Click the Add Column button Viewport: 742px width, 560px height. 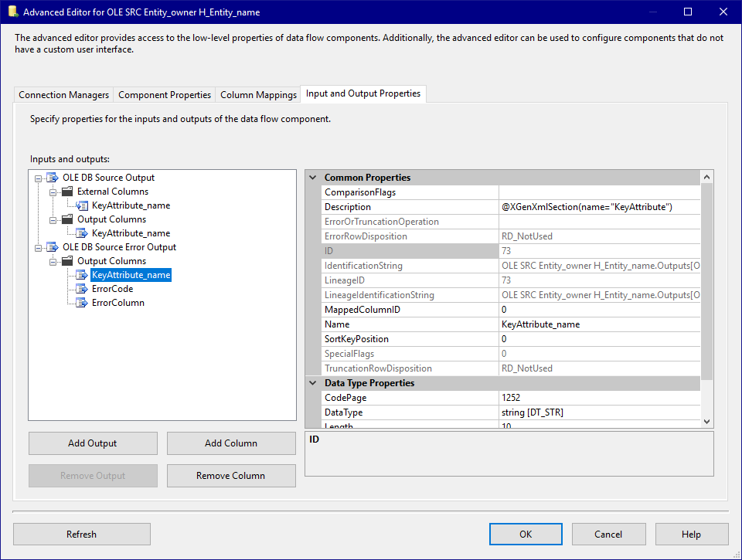231,443
